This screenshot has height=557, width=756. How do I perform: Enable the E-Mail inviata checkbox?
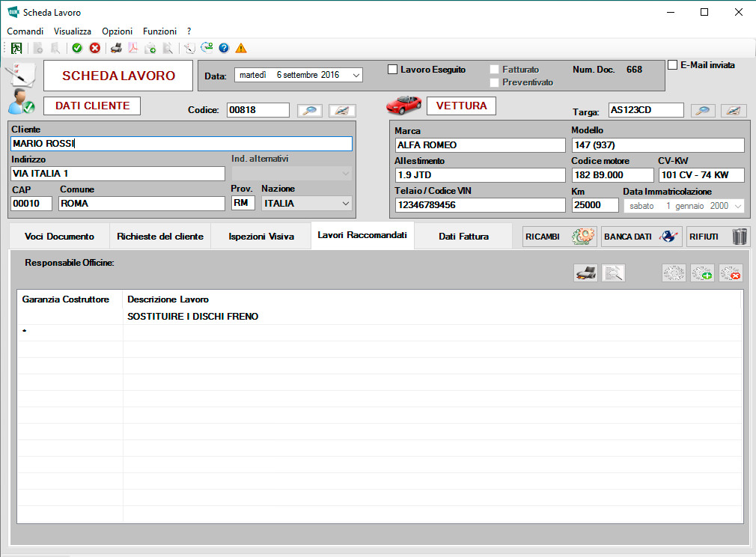[x=672, y=65]
